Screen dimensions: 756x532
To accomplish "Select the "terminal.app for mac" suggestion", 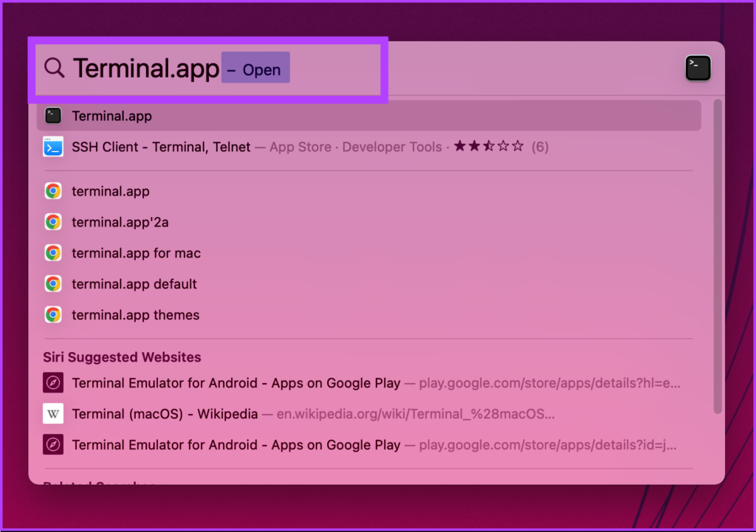I will pyautogui.click(x=136, y=253).
